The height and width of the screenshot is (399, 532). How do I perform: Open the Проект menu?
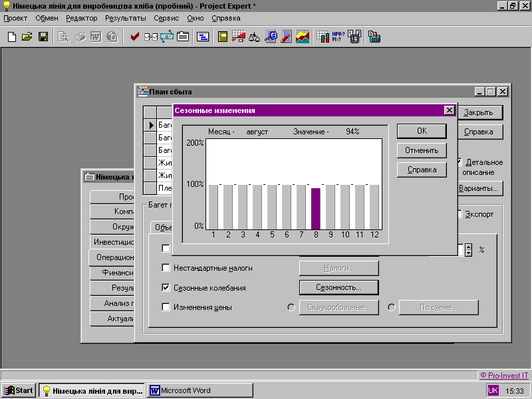[x=15, y=19]
